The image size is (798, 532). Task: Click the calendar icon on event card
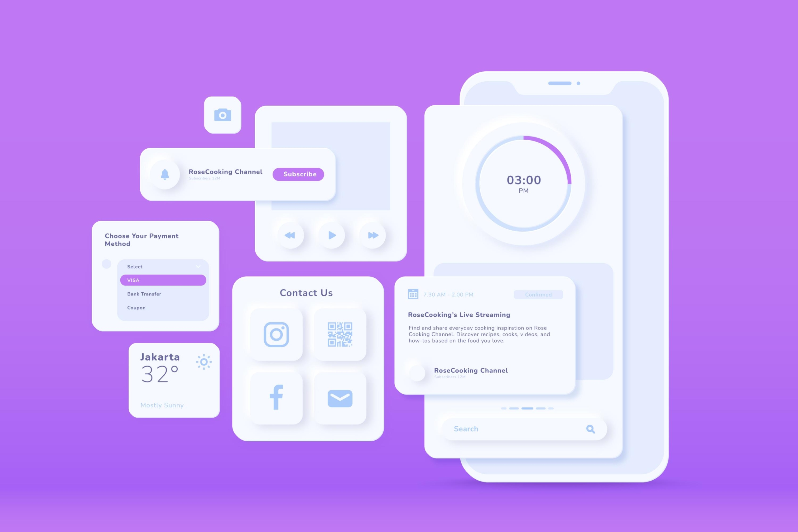pos(411,295)
